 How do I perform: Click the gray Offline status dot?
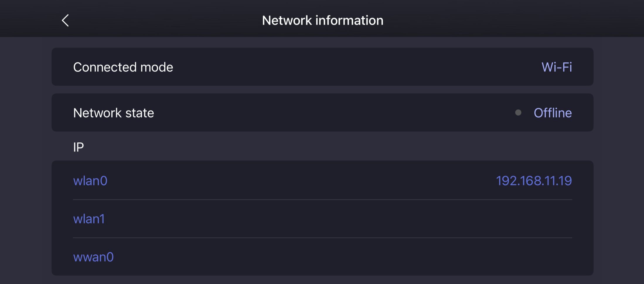coord(518,113)
